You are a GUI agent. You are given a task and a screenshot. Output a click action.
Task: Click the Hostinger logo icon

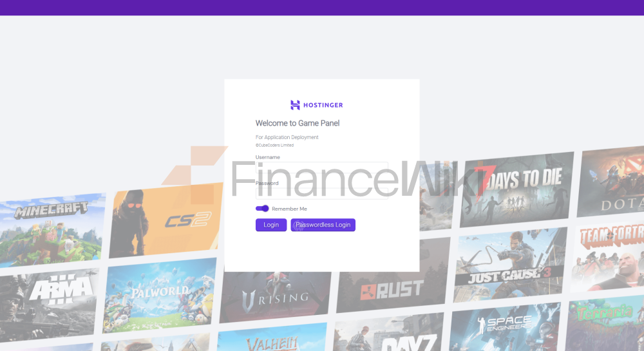coord(295,105)
